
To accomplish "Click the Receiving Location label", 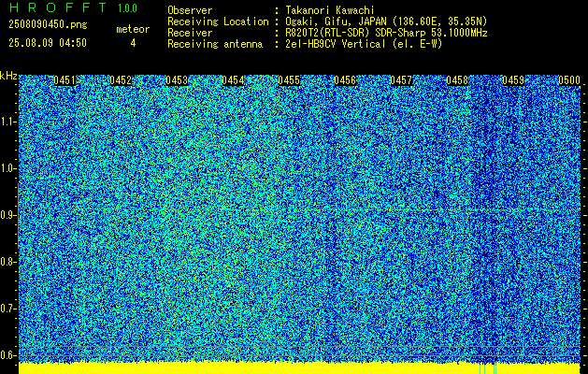I will [x=218, y=22].
